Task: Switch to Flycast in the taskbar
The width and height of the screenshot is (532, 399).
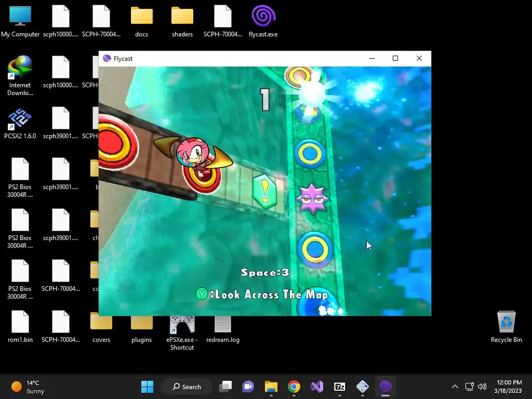Action: tap(385, 387)
